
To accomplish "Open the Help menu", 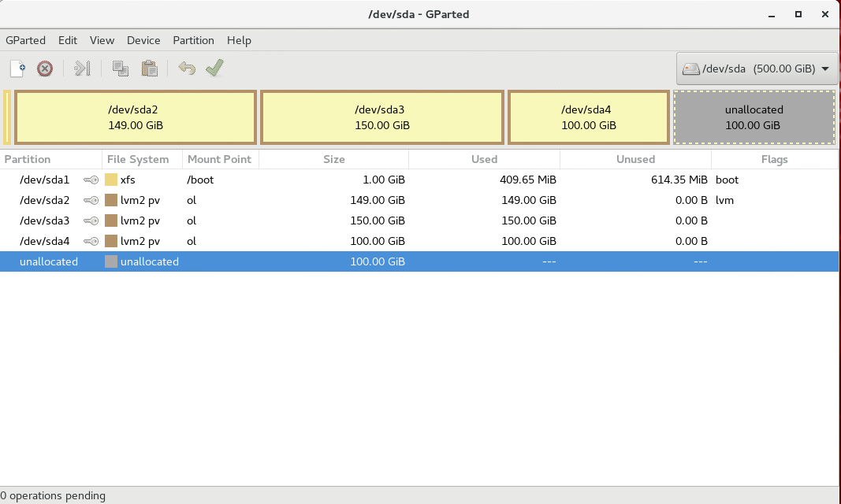I will coord(239,40).
